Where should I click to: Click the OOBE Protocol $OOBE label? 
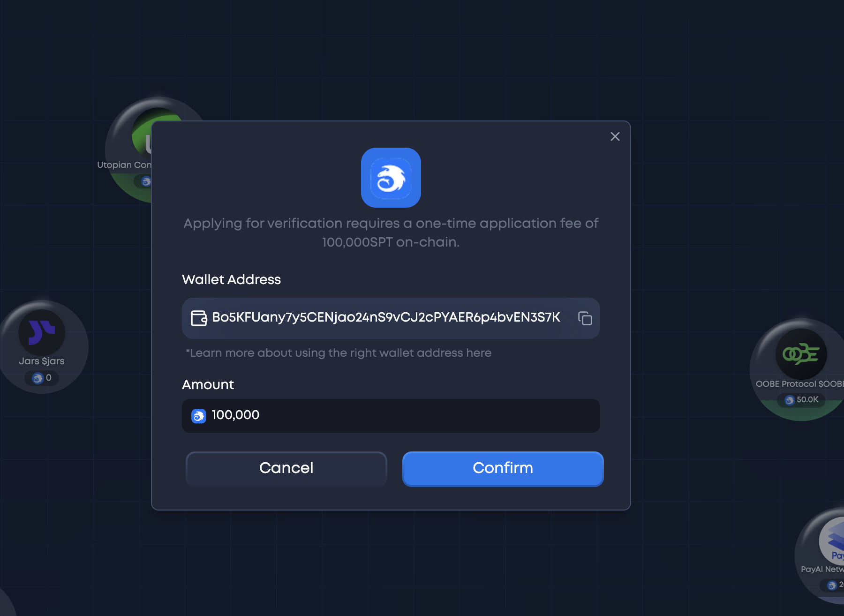pyautogui.click(x=800, y=384)
